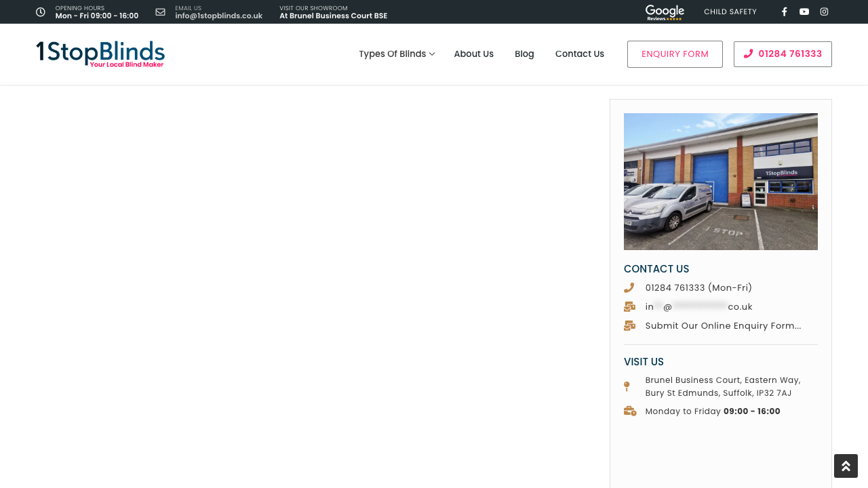The width and height of the screenshot is (868, 488).
Task: Expand the Types Of Blinds dropdown
Action: (x=392, y=54)
